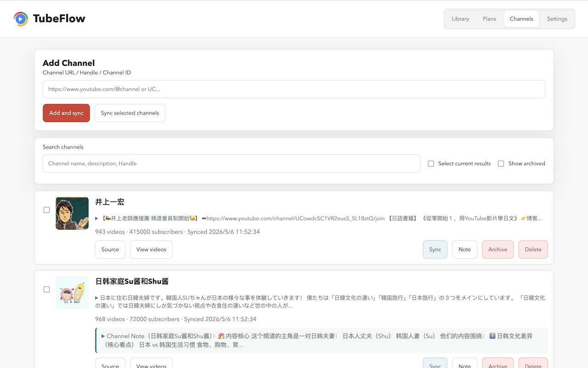
Task: View videos of 井上一宏 channel
Action: [x=151, y=249]
